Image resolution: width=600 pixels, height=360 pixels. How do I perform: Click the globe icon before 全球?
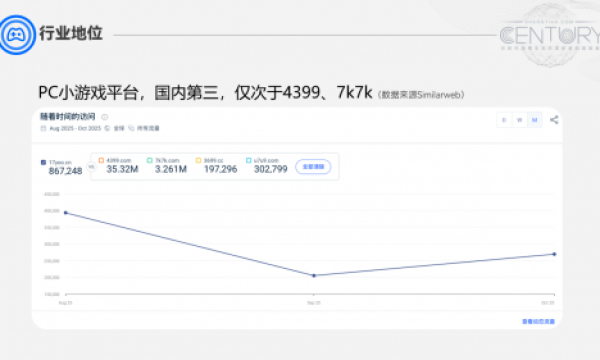click(x=107, y=128)
